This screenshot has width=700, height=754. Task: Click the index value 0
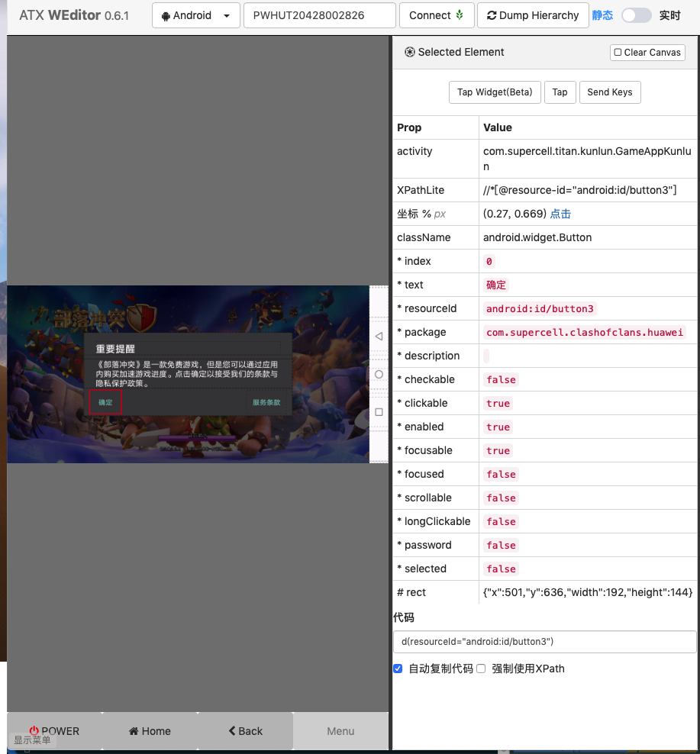tap(489, 261)
